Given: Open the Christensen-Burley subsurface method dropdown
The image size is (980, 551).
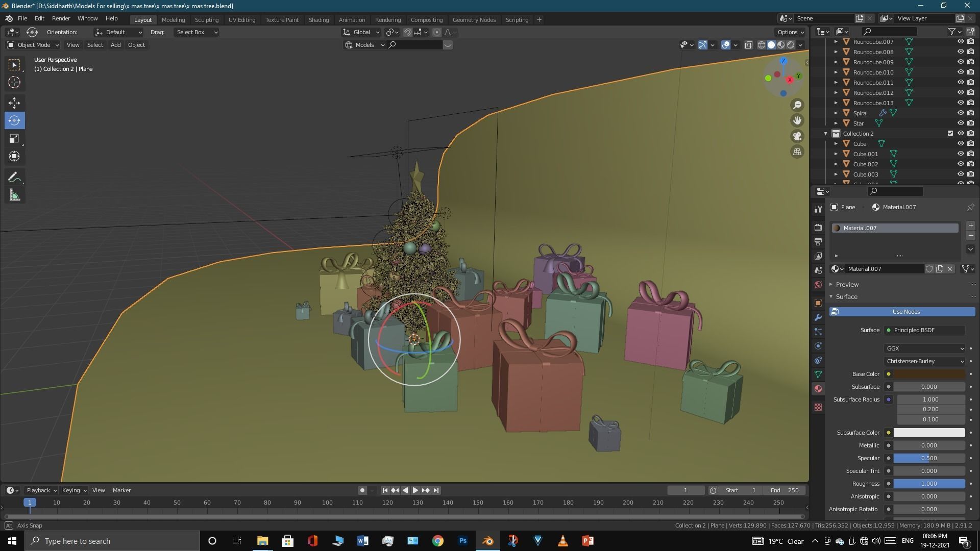Looking at the screenshot, I should click(924, 361).
